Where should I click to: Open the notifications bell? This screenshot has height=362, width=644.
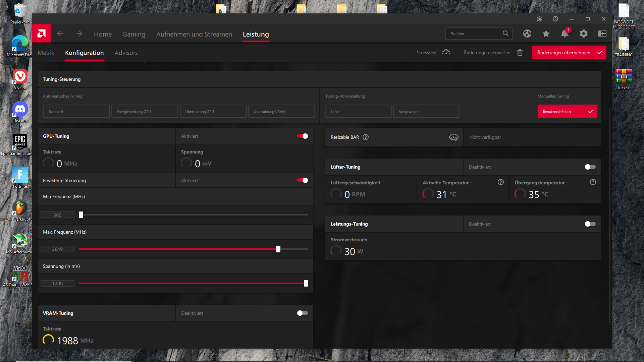pos(565,34)
